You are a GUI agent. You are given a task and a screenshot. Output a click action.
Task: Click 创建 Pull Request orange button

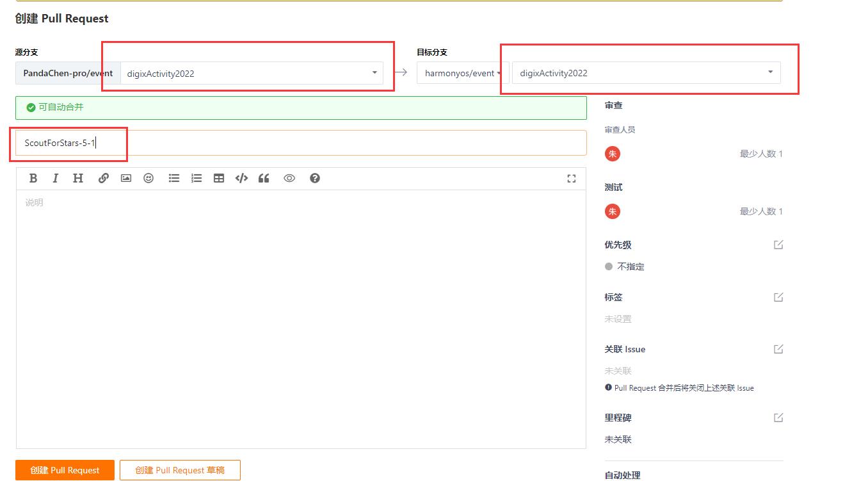[x=65, y=470]
